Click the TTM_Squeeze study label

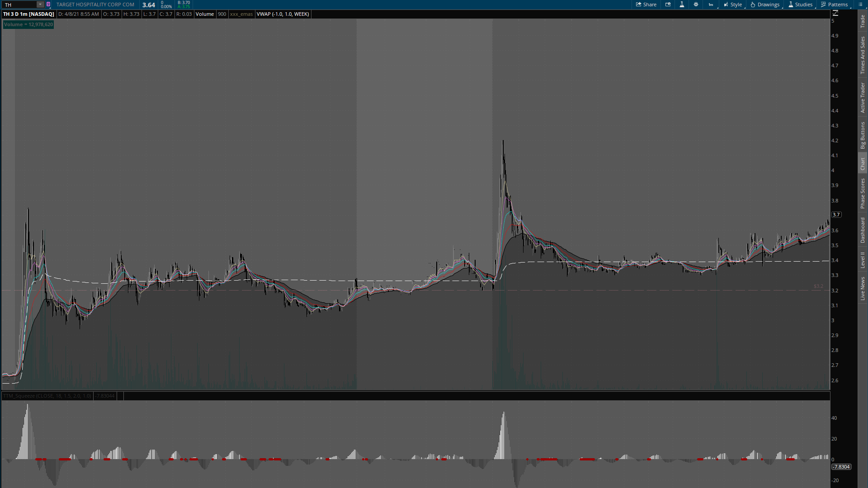click(x=47, y=396)
